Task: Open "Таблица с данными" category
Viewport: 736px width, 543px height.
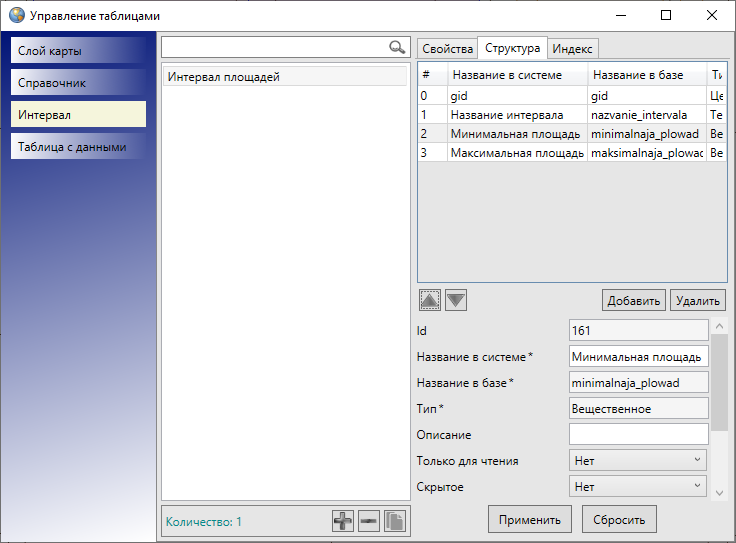Action: coord(79,147)
